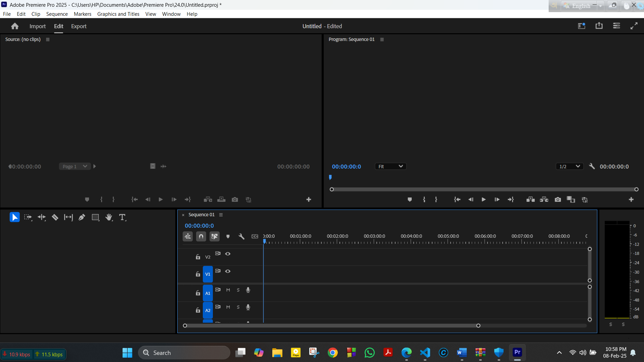
Task: Click the timeline playhead marker
Action: (x=265, y=241)
